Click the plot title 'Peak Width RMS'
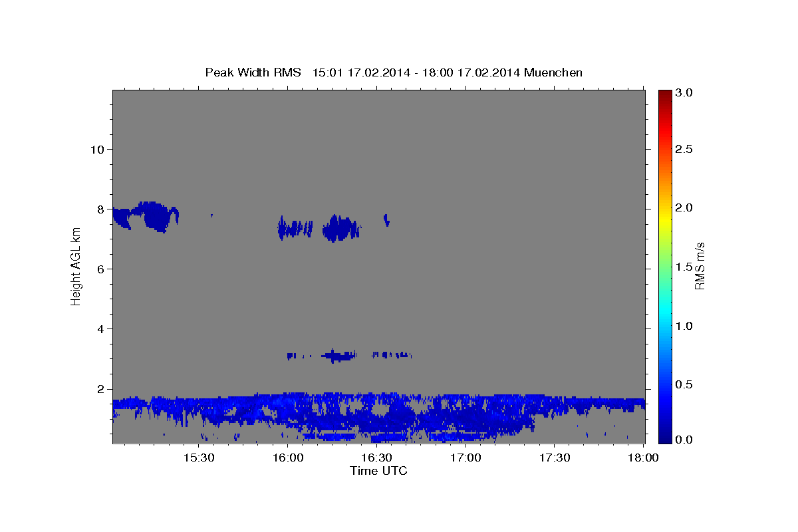Viewport: 798px width, 532px height. [253, 72]
